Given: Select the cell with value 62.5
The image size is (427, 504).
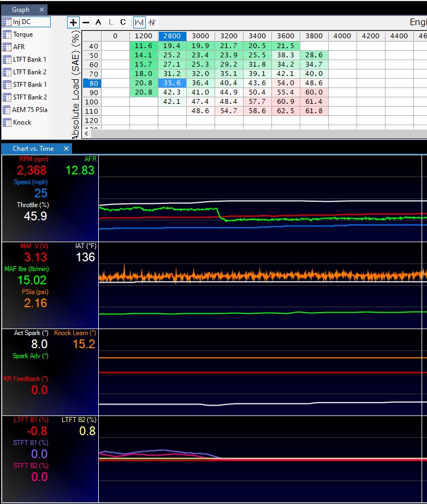Looking at the screenshot, I should [x=286, y=111].
